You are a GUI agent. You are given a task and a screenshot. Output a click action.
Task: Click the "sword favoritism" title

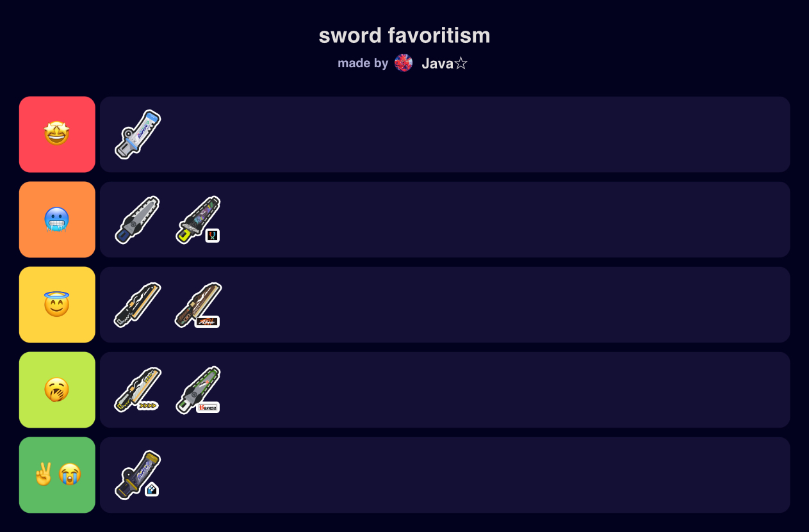(404, 36)
